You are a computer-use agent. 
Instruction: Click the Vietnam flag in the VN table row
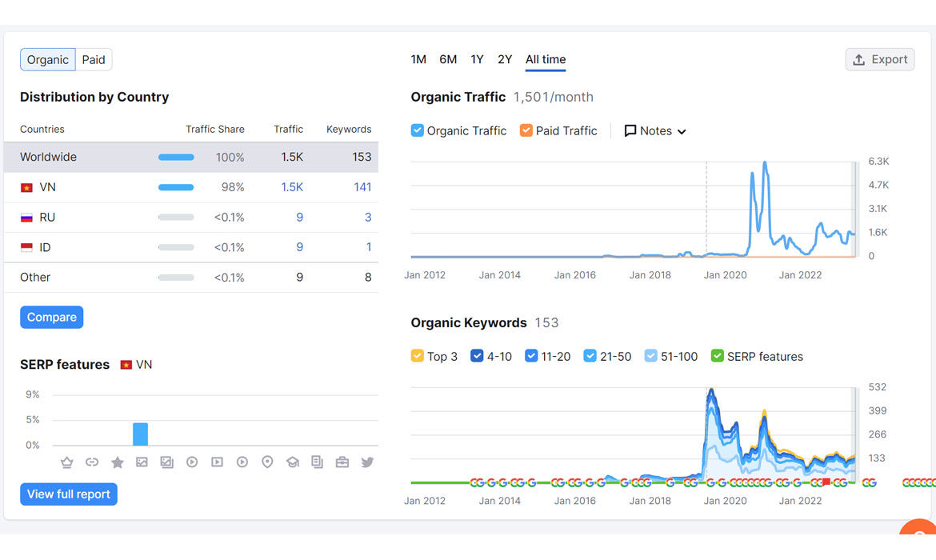(26, 187)
